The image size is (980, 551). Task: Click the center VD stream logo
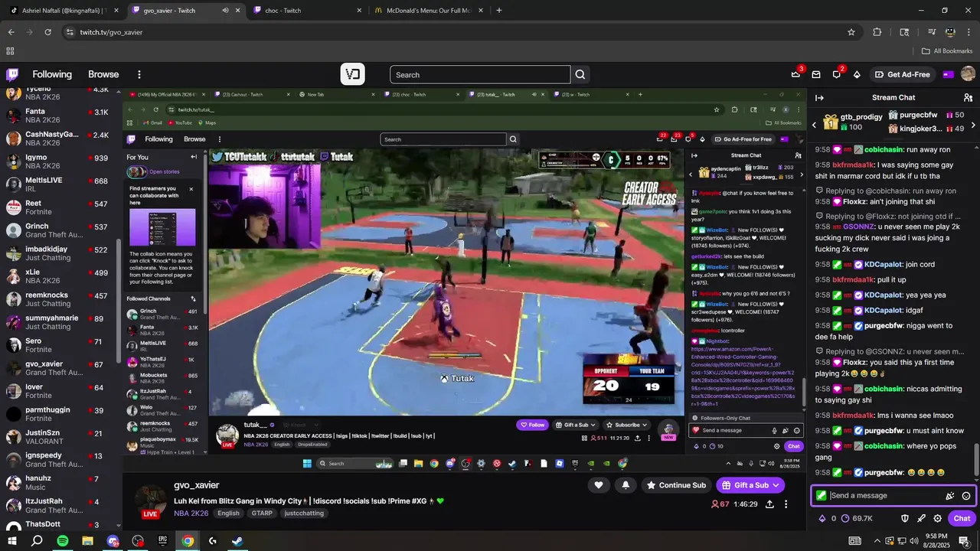(x=353, y=74)
